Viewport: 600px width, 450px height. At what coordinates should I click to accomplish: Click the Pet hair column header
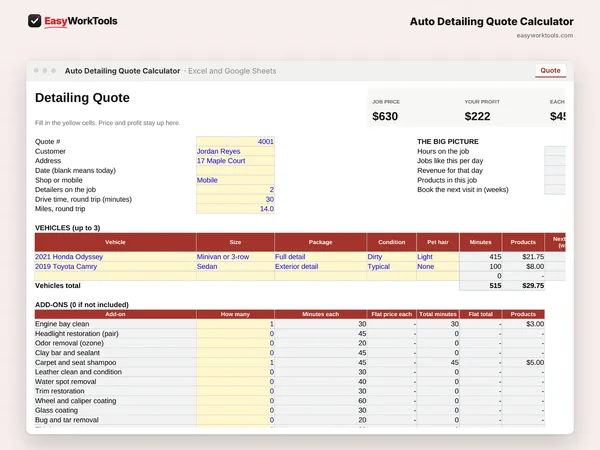(x=438, y=242)
